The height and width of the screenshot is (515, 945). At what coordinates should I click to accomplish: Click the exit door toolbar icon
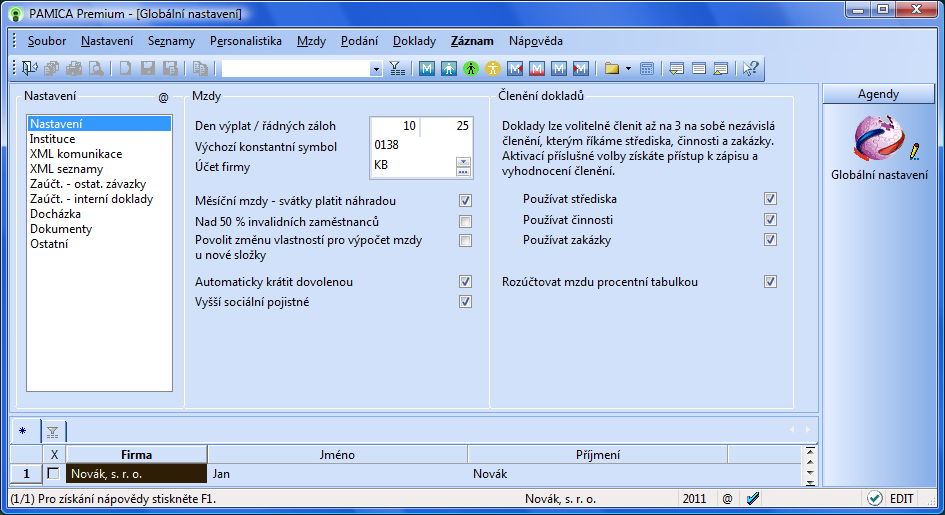point(29,69)
